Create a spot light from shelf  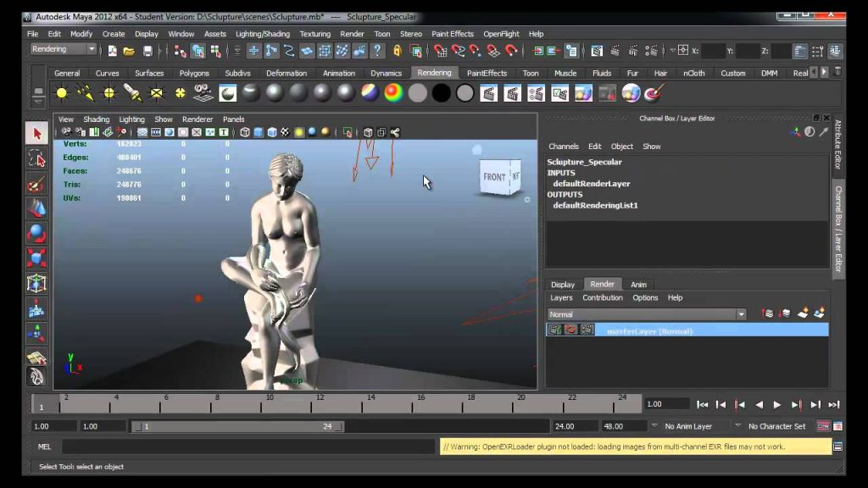(133, 93)
